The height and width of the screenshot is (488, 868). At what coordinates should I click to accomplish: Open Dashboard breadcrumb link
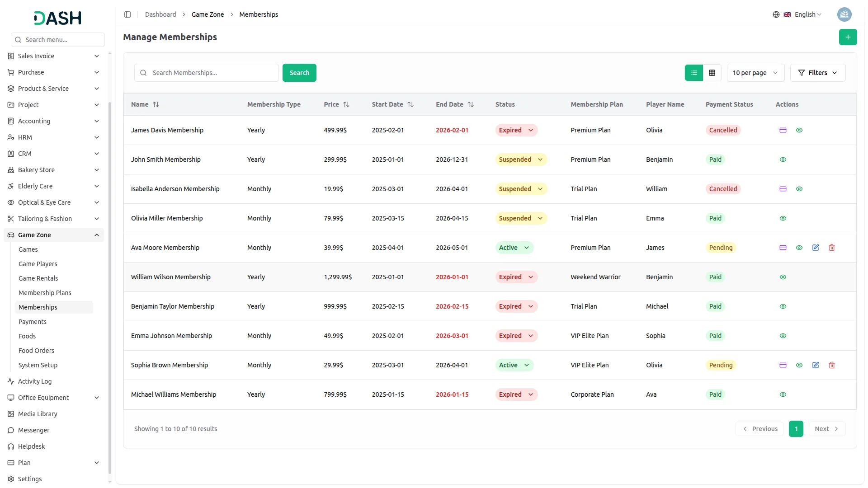[160, 14]
